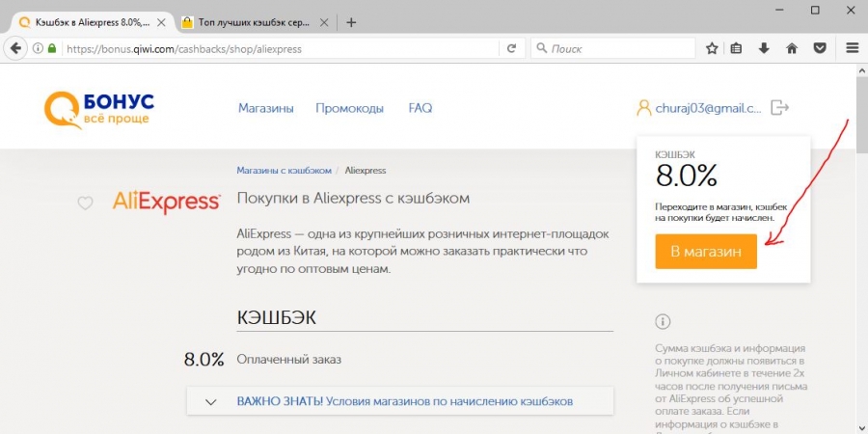Image resolution: width=868 pixels, height=434 pixels.
Task: Click the lock favicon on second tab
Action: 187,23
